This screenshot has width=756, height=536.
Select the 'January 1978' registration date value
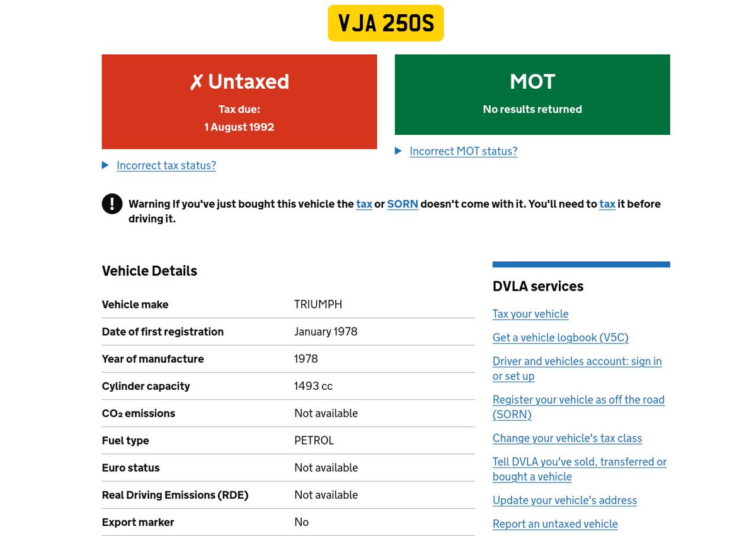coord(326,331)
